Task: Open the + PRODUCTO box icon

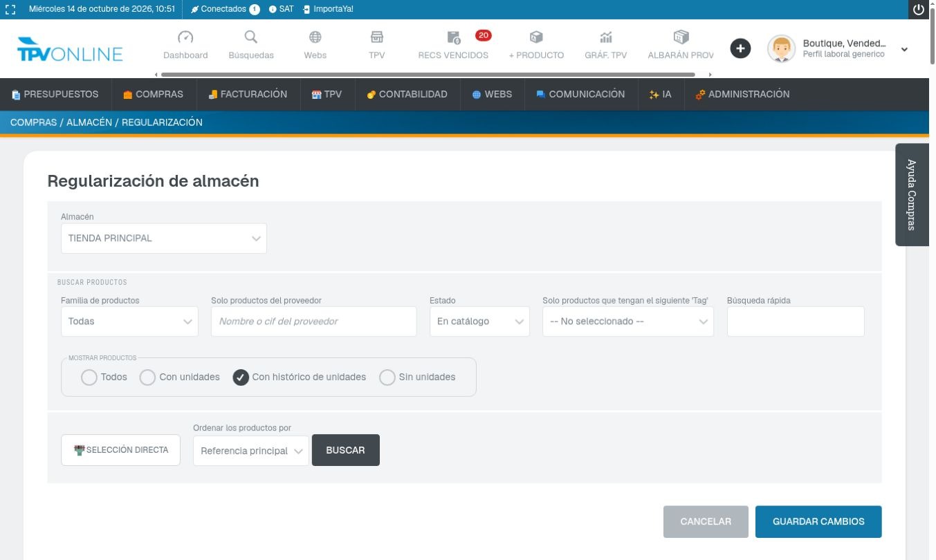Action: tap(536, 37)
